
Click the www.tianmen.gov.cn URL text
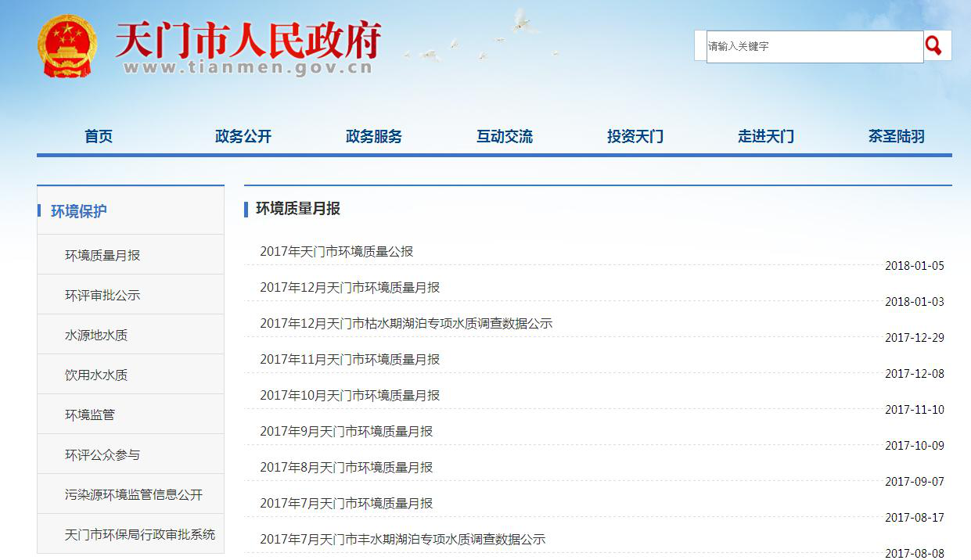[247, 68]
